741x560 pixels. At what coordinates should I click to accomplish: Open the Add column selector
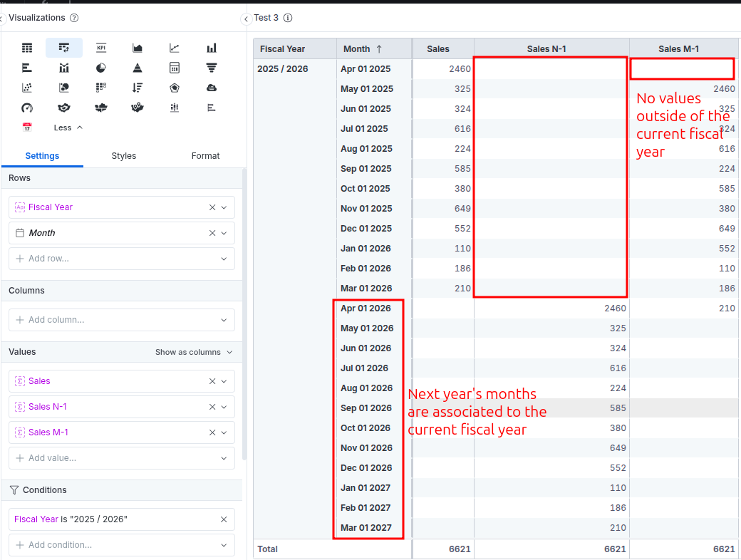[121, 320]
